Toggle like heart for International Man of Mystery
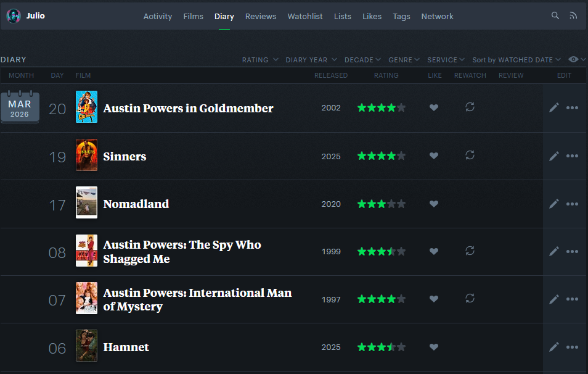Image resolution: width=588 pixels, height=374 pixels. [x=434, y=299]
